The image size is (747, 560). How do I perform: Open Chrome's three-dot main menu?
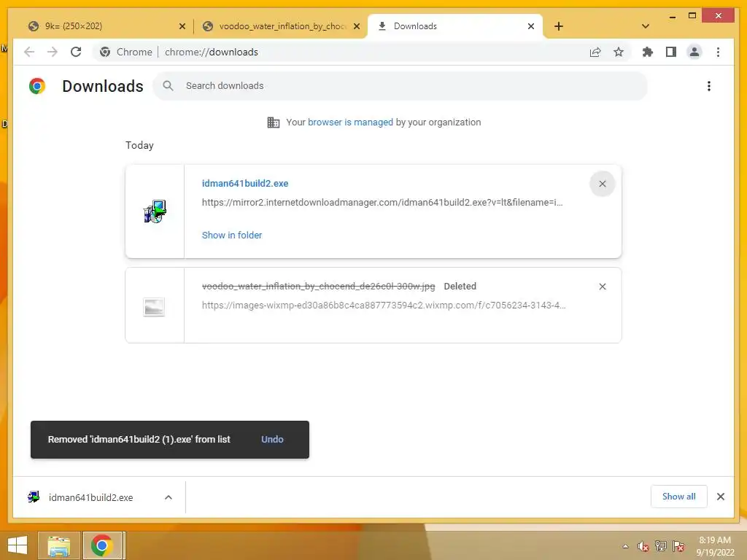718,52
